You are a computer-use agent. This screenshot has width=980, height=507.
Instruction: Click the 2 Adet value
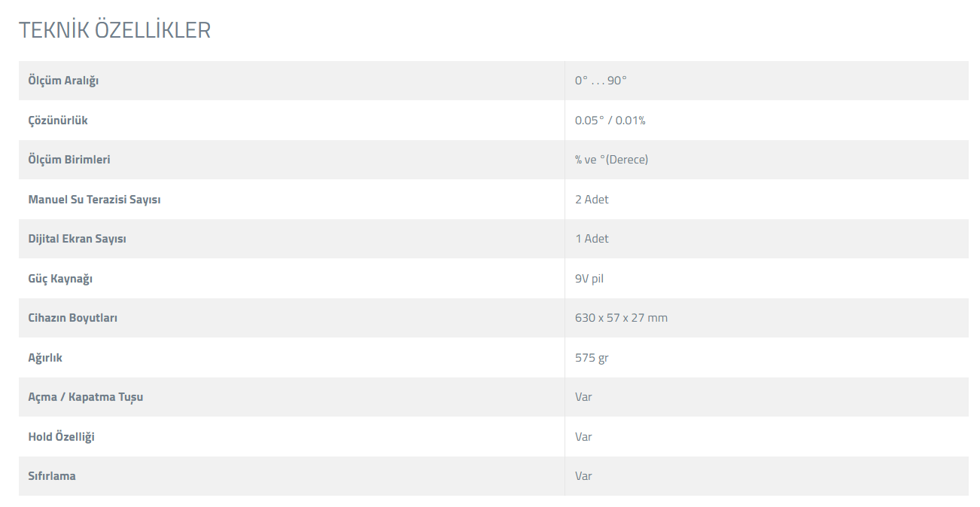[x=592, y=200]
